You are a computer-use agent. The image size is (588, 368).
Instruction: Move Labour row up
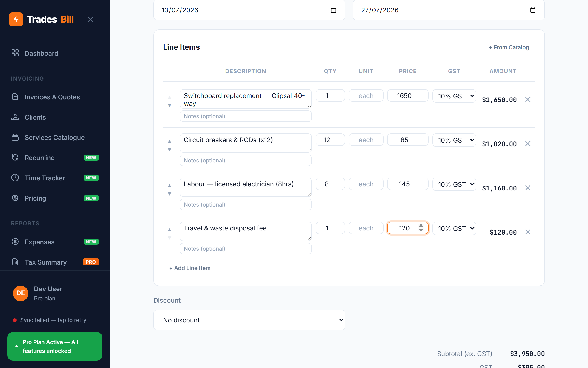tap(170, 186)
